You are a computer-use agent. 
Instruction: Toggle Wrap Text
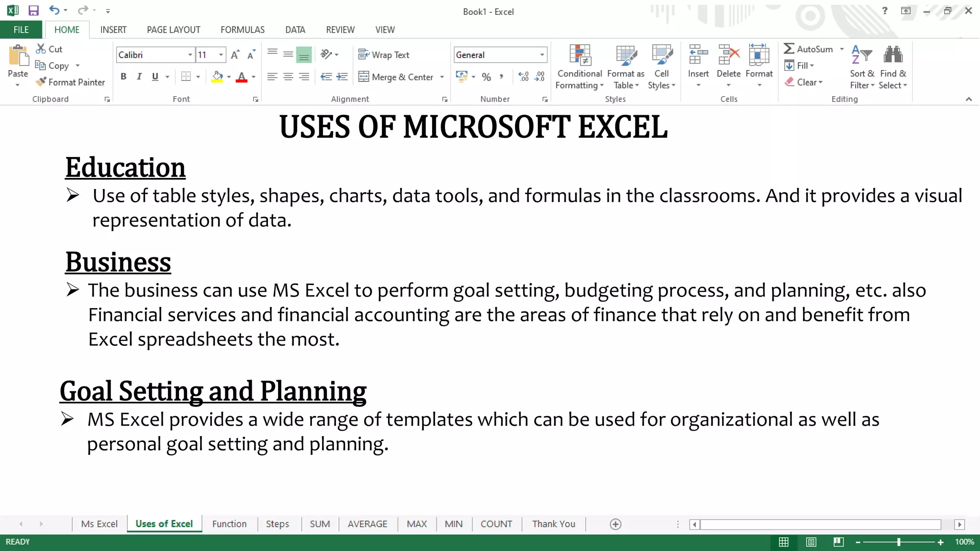(x=384, y=55)
